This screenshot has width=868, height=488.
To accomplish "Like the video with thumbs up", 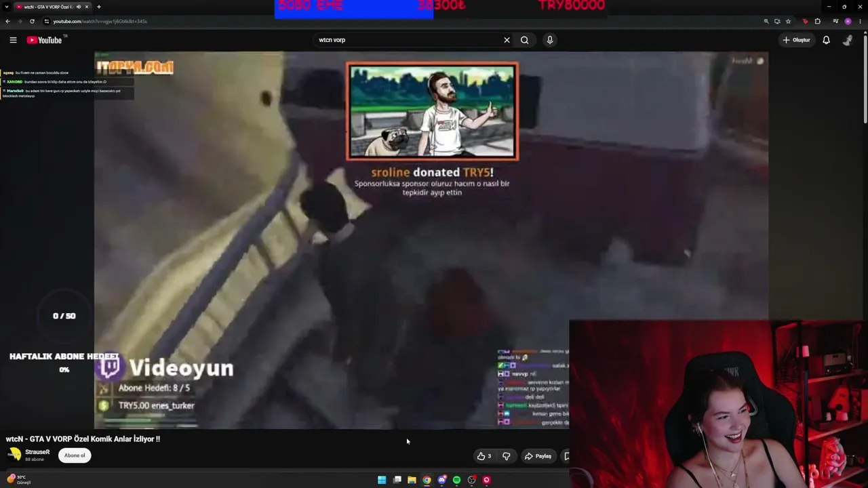I will point(484,456).
